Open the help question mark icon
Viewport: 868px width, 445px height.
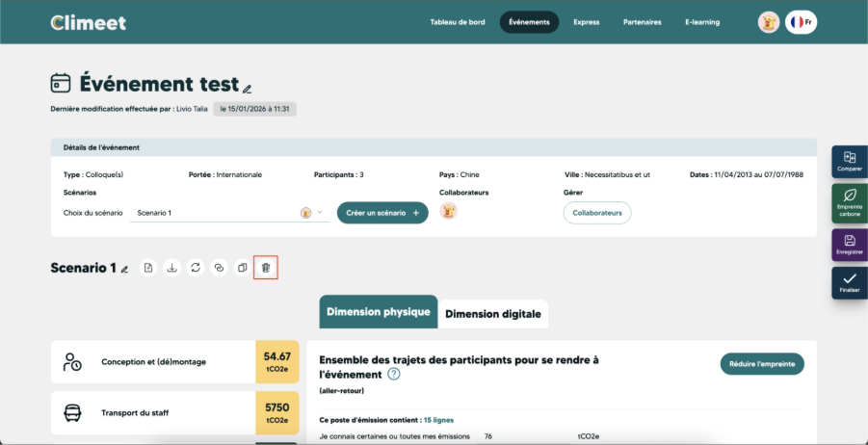(394, 374)
